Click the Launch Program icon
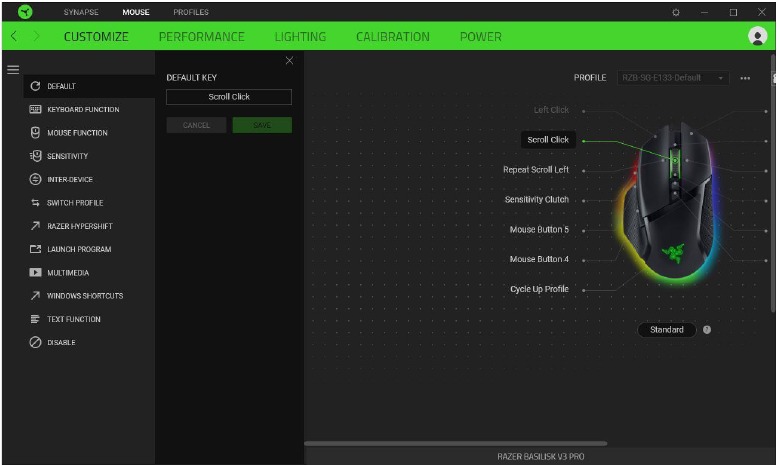777x466 pixels. click(x=35, y=249)
